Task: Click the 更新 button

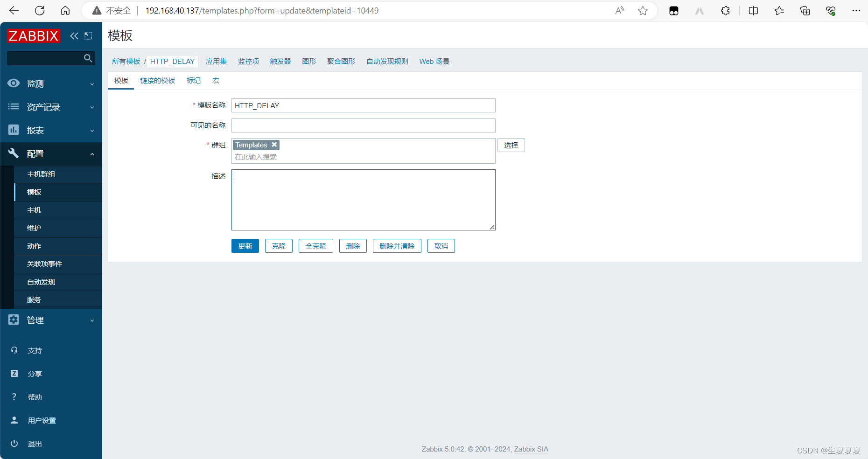Action: coord(245,246)
